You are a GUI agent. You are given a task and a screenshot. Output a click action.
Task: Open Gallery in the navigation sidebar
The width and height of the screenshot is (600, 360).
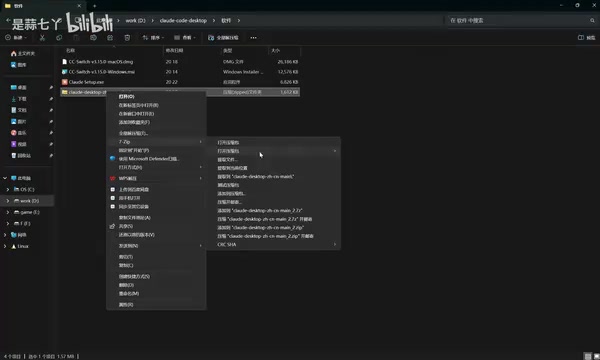[19, 65]
